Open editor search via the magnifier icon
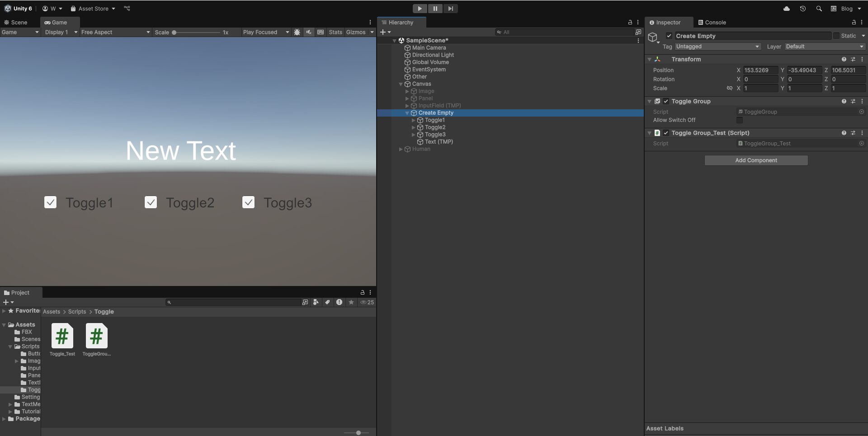The height and width of the screenshot is (436, 868). tap(818, 8)
